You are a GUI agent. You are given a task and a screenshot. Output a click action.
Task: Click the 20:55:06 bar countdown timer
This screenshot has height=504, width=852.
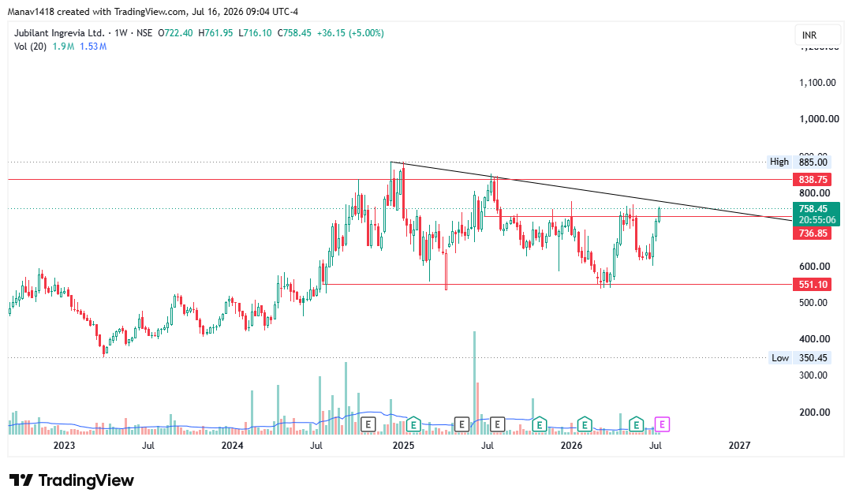(816, 220)
